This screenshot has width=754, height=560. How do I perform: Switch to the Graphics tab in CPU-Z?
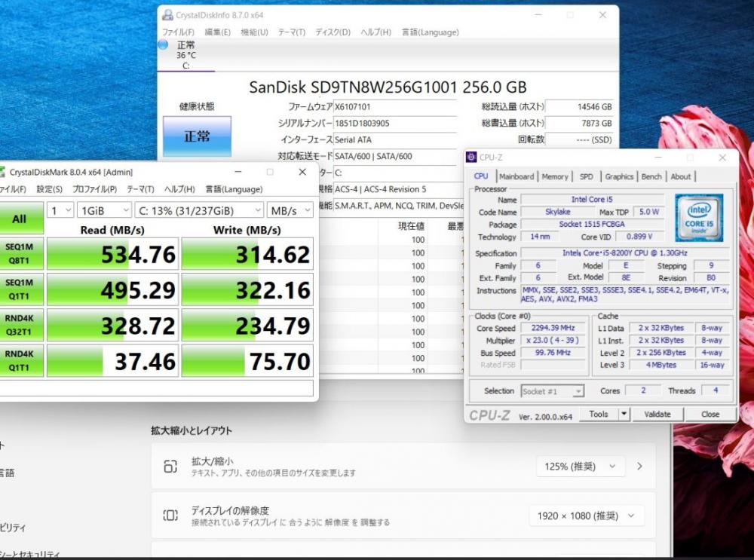tap(619, 176)
